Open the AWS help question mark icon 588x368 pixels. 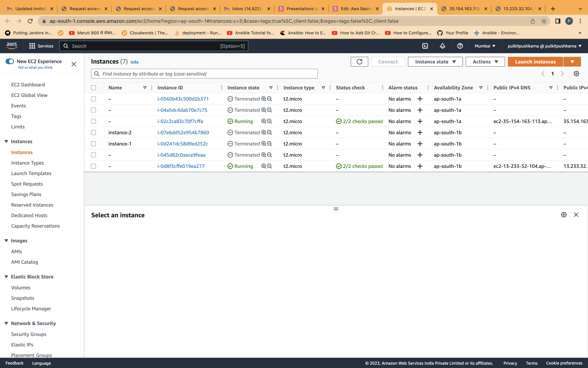460,46
